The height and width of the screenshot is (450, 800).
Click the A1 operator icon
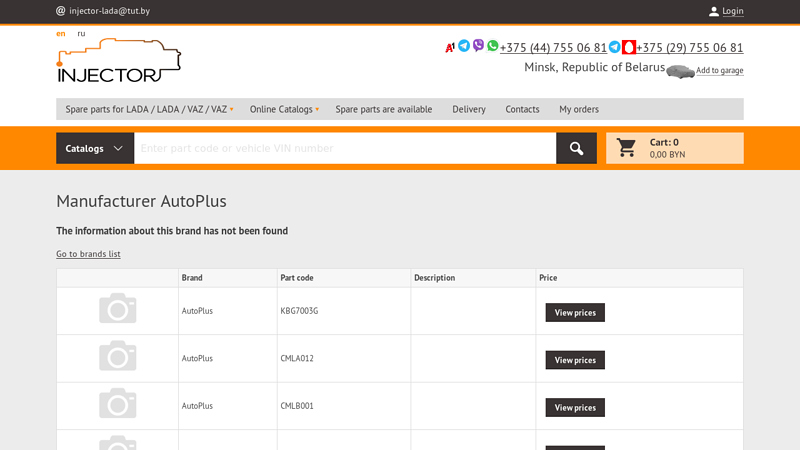point(449,47)
